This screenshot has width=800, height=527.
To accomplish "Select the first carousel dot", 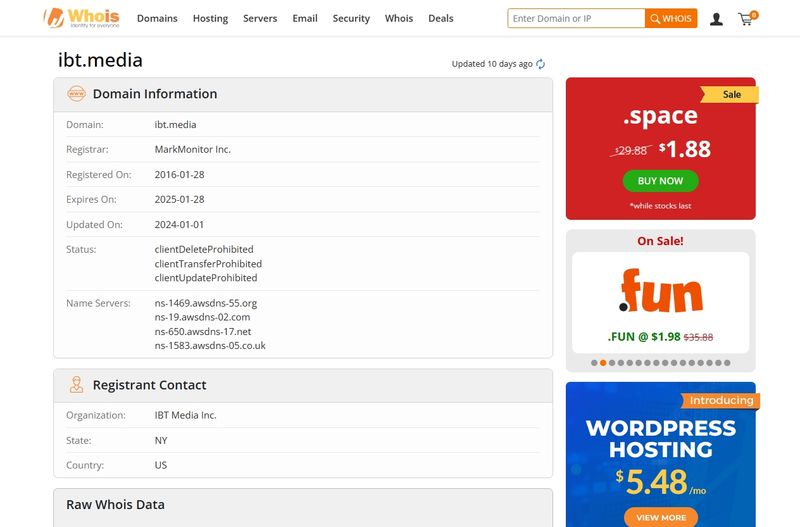I will click(x=594, y=363).
